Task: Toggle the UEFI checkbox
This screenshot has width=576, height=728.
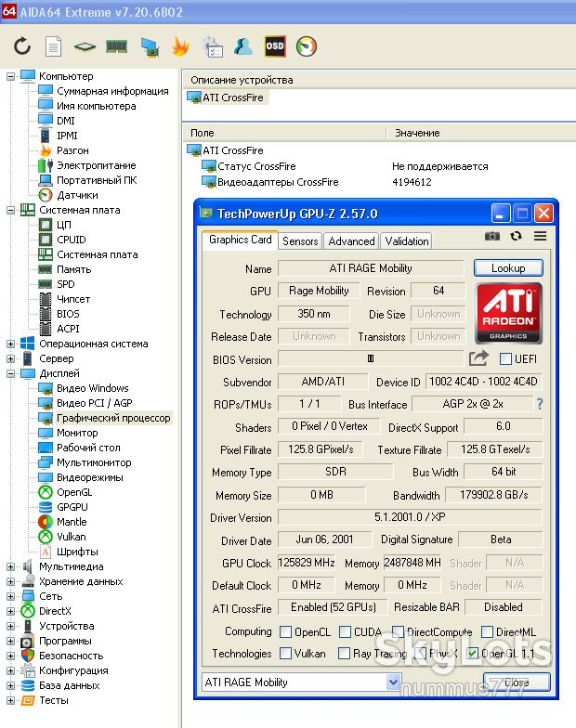Action: [x=505, y=358]
